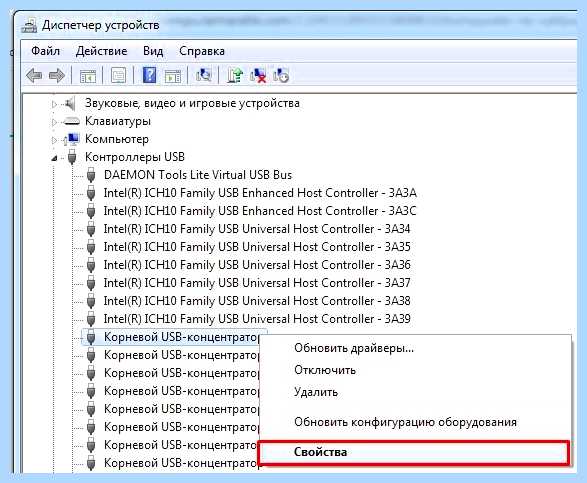Select Enhanced Host Controller - 3A3C entry
Image resolution: width=587 pixels, height=483 pixels.
click(x=260, y=211)
